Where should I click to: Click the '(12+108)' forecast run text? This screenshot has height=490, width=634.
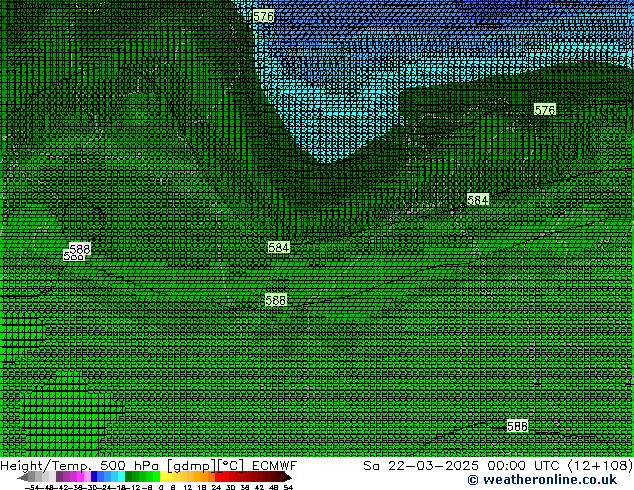tap(600, 466)
